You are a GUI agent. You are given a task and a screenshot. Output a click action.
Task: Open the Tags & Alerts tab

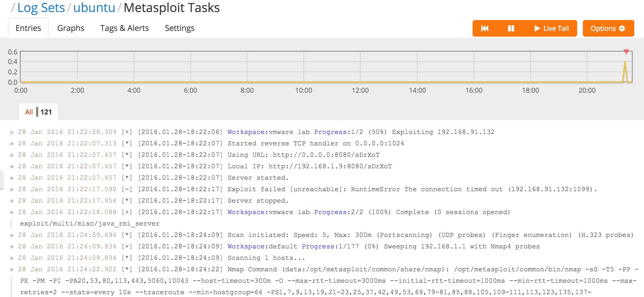(x=124, y=28)
